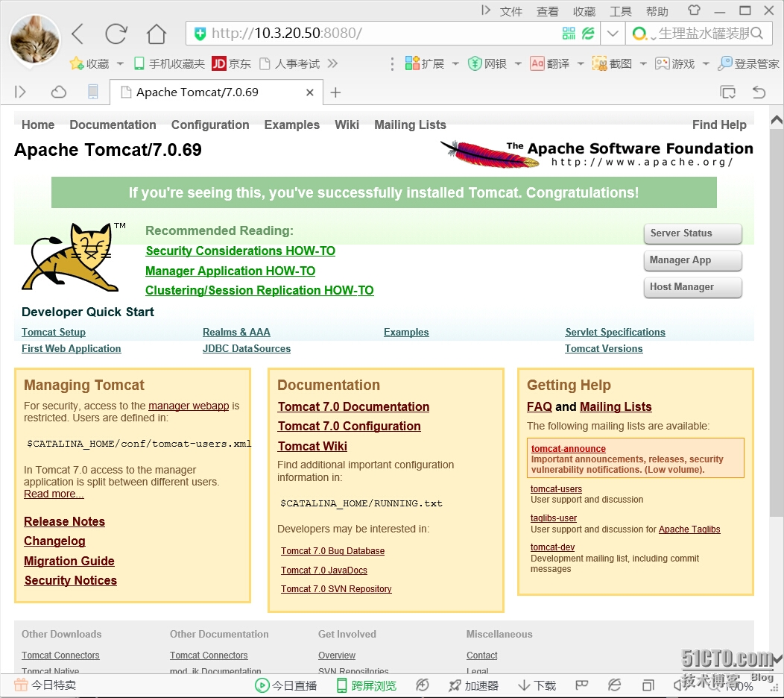Open the tomcat-announce mailing list link
The width and height of the screenshot is (784, 698).
[x=568, y=449]
